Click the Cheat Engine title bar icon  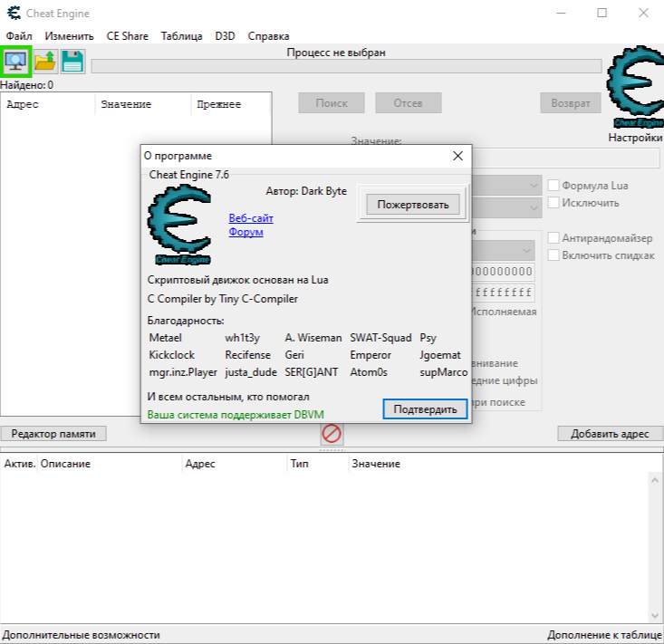coord(14,14)
